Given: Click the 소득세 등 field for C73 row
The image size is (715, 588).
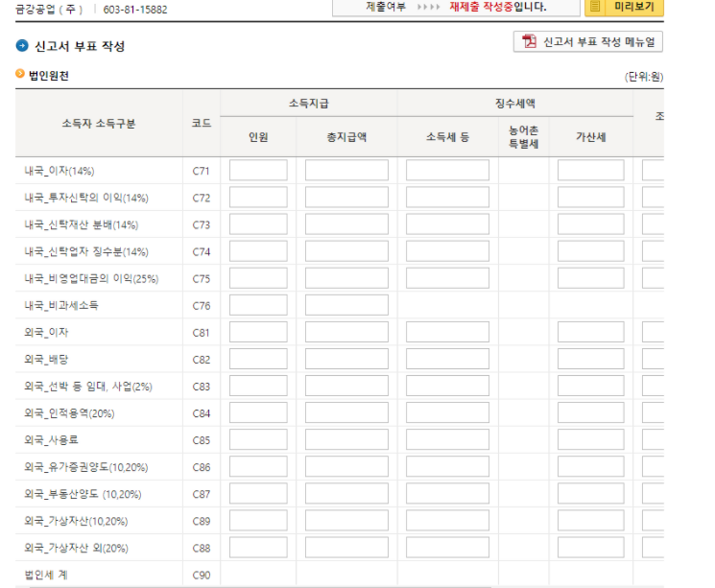Looking at the screenshot, I should pyautogui.click(x=447, y=224).
